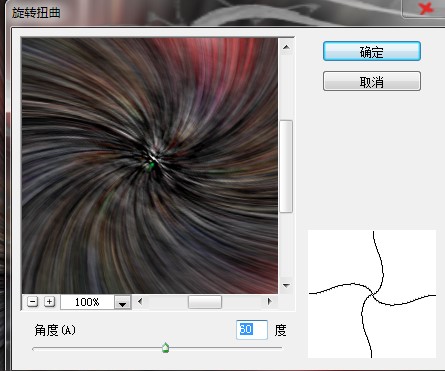Click the 角度(A) label
Screen dimensions: 445x371
55,330
